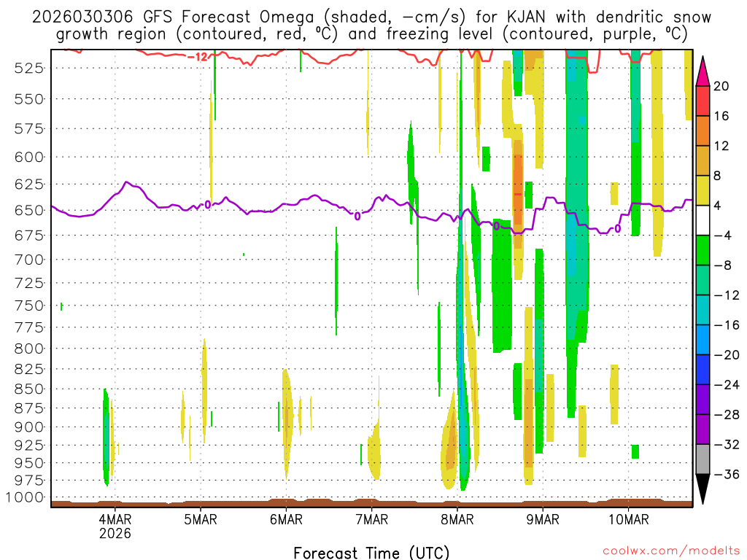The width and height of the screenshot is (747, 560).
Task: Click the 975 pressure level label
Action: tap(28, 480)
